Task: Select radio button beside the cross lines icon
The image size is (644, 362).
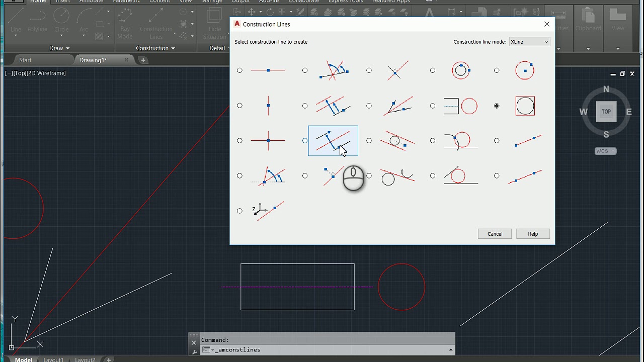Action: click(239, 141)
